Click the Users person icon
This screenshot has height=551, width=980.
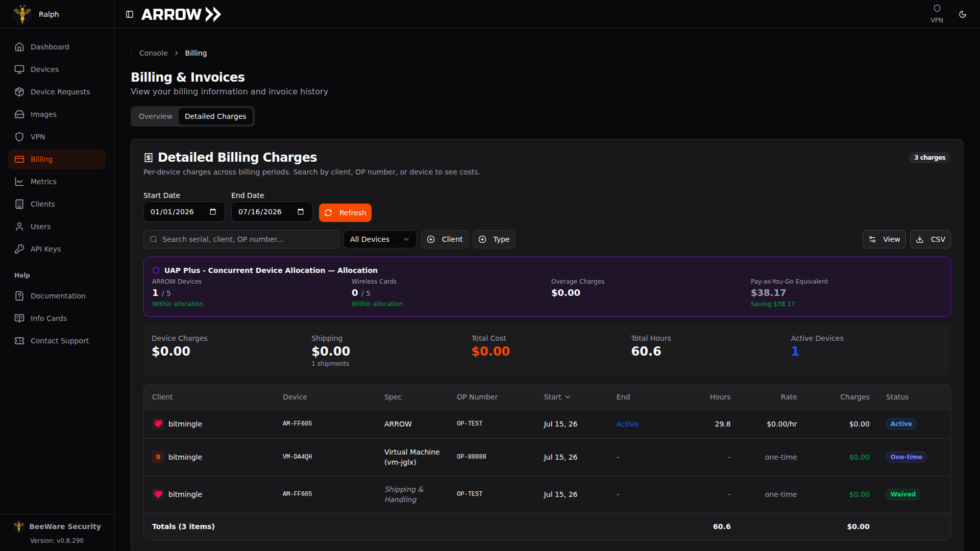[x=19, y=227]
